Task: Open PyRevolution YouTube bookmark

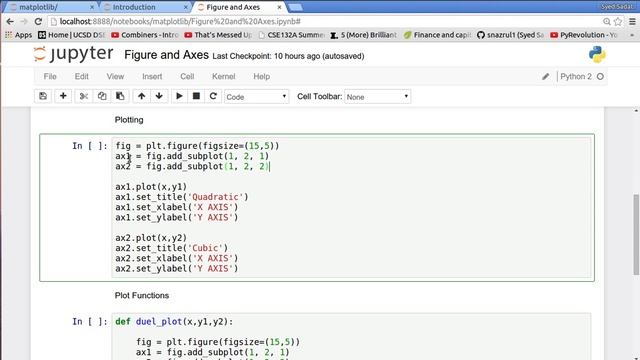Action: (584, 35)
